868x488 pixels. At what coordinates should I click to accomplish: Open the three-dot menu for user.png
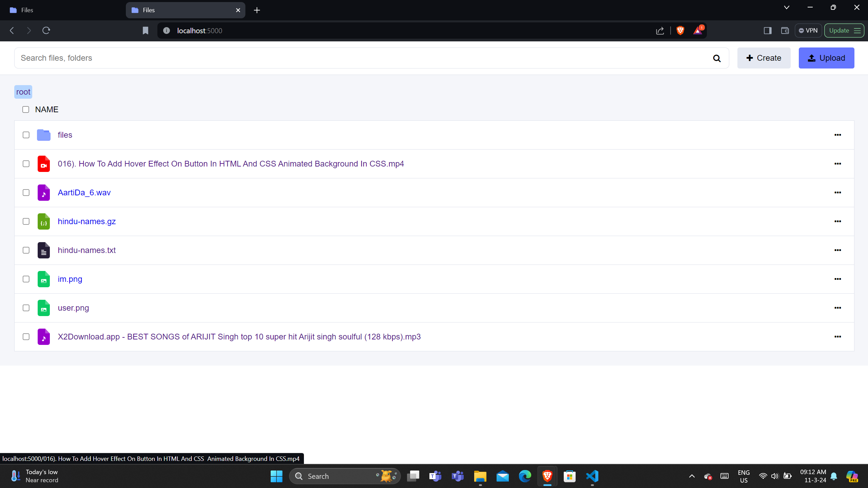(837, 308)
